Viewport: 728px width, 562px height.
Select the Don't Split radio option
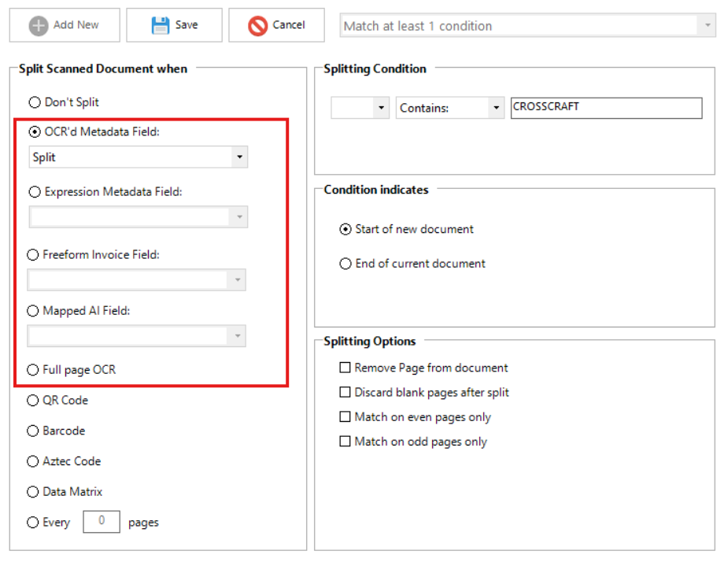pos(34,102)
